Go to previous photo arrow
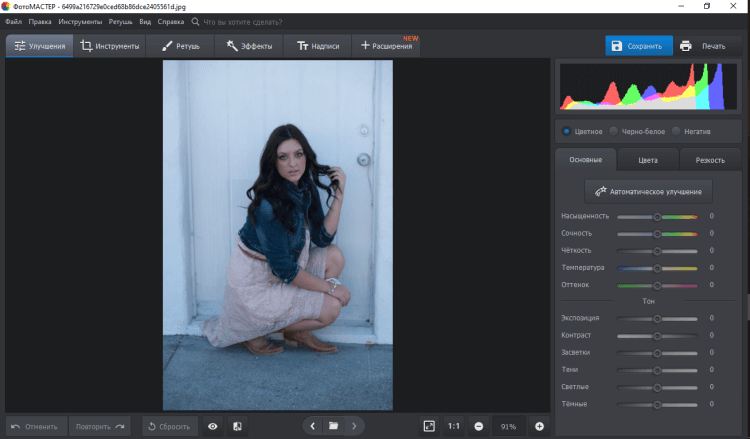750x439 pixels. [313, 426]
